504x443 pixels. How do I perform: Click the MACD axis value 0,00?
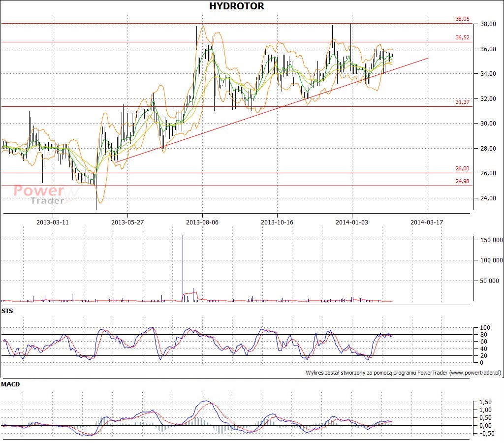pyautogui.click(x=485, y=426)
